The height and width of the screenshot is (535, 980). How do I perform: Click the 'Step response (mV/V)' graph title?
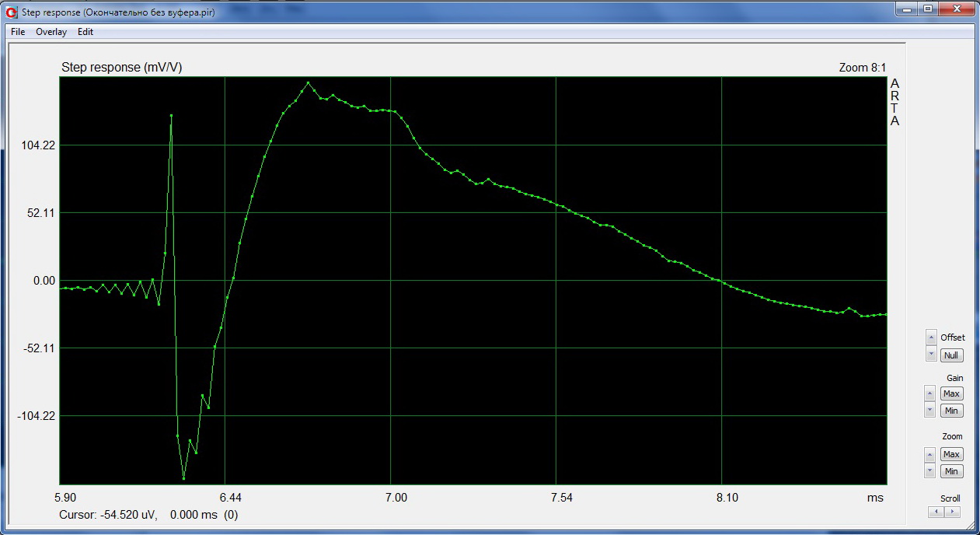coord(122,68)
